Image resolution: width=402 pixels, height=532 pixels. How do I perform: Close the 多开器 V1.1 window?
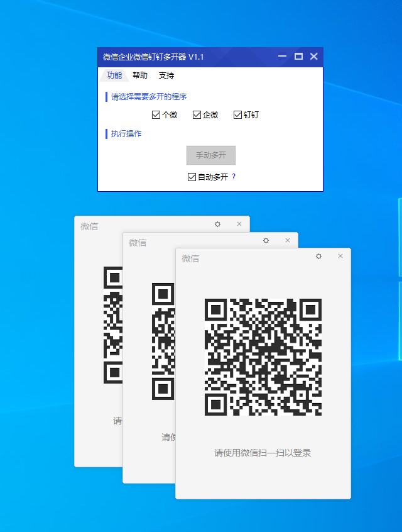click(x=314, y=57)
